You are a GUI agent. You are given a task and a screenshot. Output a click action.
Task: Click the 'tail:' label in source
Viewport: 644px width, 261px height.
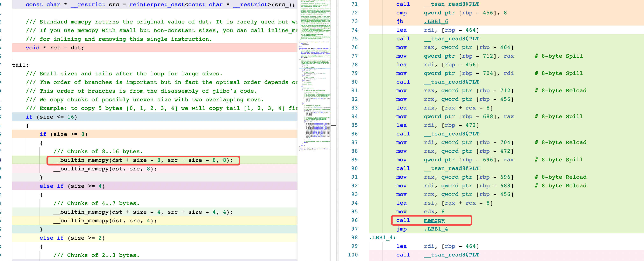click(20, 65)
